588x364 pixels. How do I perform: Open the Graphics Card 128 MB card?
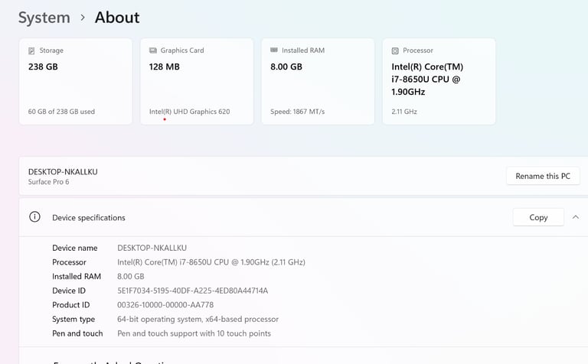197,81
